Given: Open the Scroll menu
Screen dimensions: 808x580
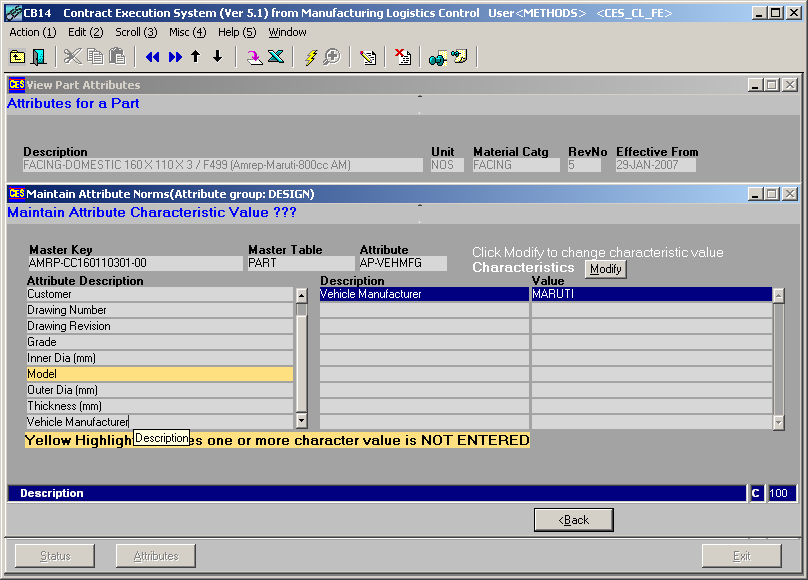Looking at the screenshot, I should point(135,32).
